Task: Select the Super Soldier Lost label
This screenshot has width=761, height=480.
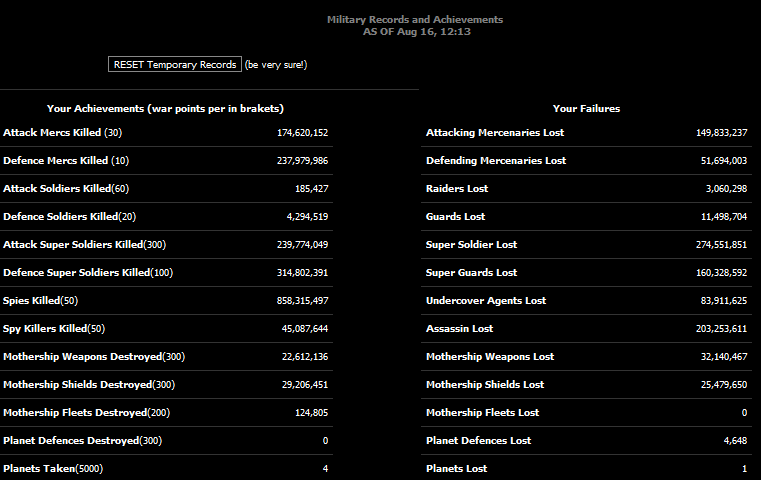Action: (x=471, y=244)
